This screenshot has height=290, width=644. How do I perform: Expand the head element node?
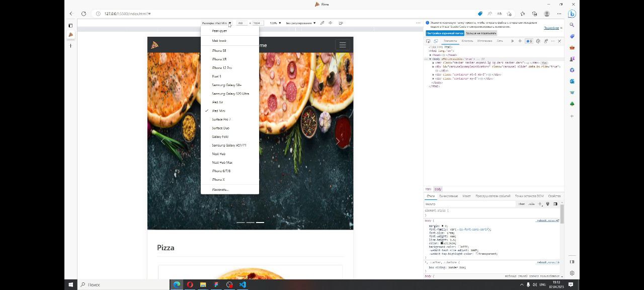430,54
